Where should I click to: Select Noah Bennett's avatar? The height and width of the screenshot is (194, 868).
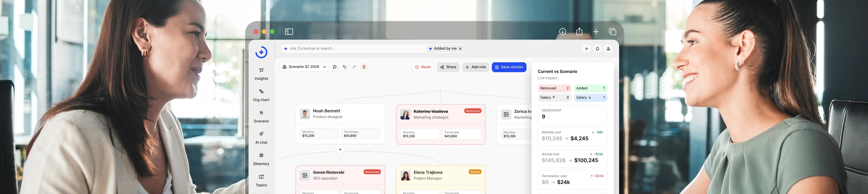(305, 114)
